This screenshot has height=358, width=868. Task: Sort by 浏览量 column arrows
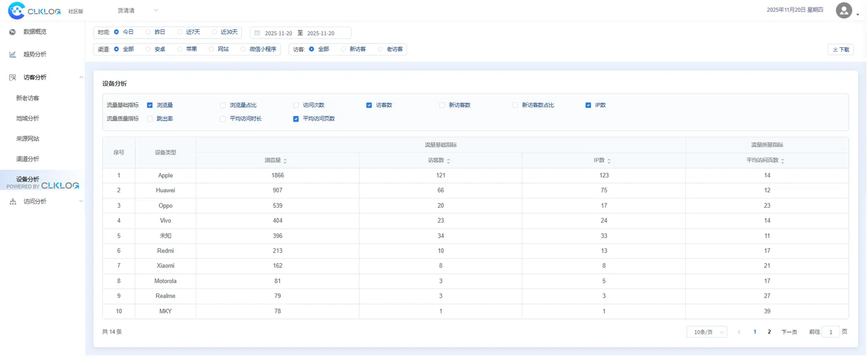(x=285, y=161)
